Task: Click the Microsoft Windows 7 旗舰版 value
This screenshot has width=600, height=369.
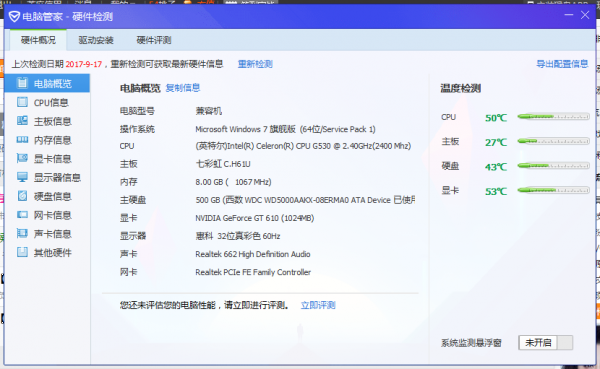Action: click(285, 129)
